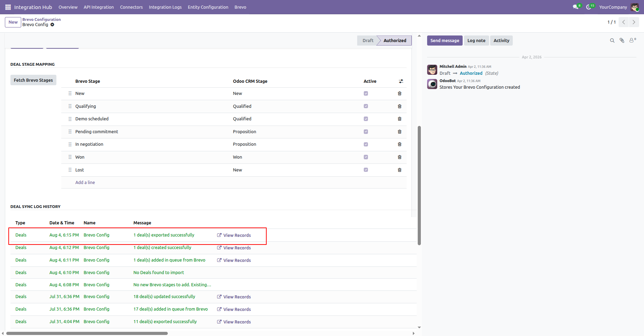644x336 pixels.
Task: Click the horizontal scrollbar at bottom
Action: (87, 333)
